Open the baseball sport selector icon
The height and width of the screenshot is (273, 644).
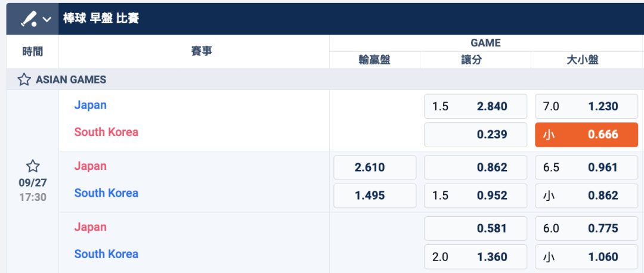tap(29, 19)
